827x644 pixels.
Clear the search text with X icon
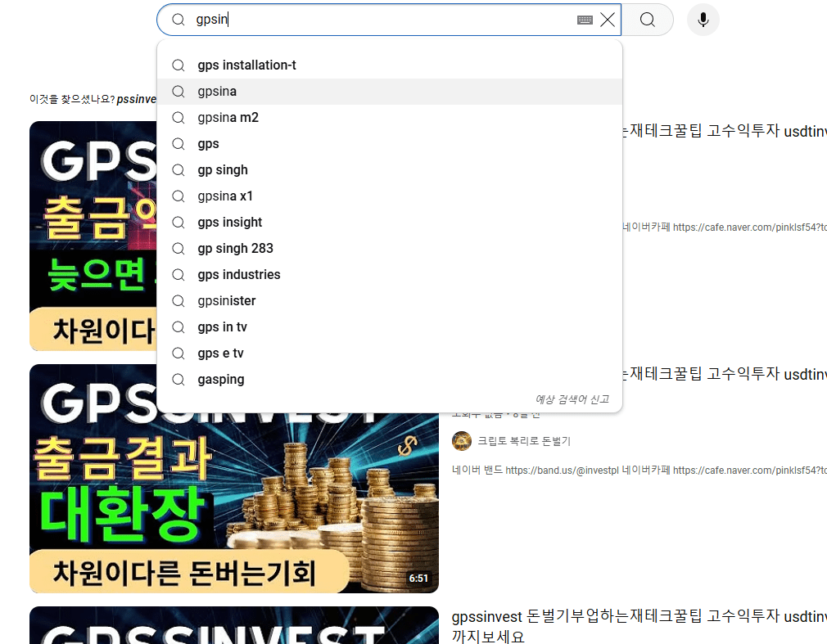point(608,20)
